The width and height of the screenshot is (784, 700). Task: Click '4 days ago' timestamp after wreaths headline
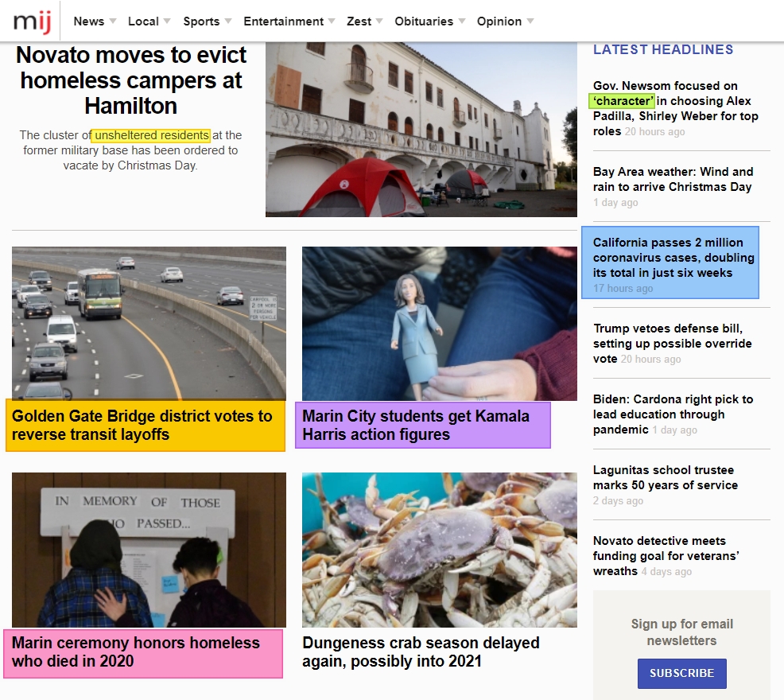coord(666,571)
